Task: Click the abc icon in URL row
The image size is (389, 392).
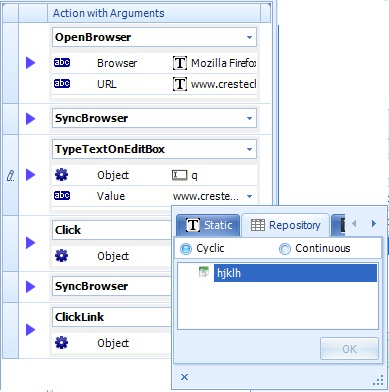Action: 62,83
